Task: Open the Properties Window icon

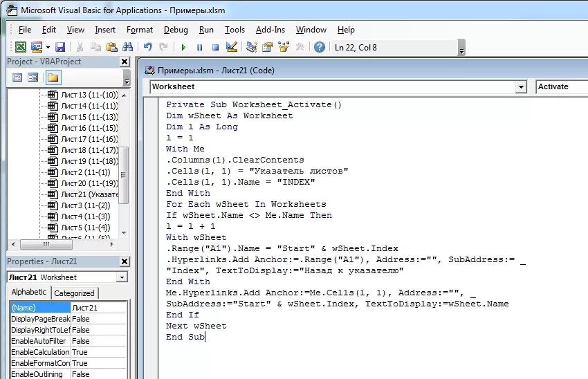Action: coord(268,47)
